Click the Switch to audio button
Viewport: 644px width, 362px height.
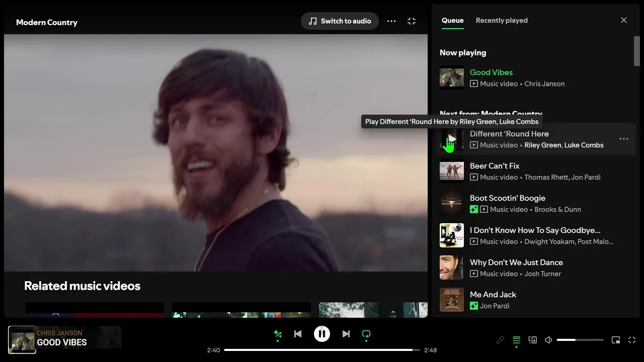[x=340, y=21]
